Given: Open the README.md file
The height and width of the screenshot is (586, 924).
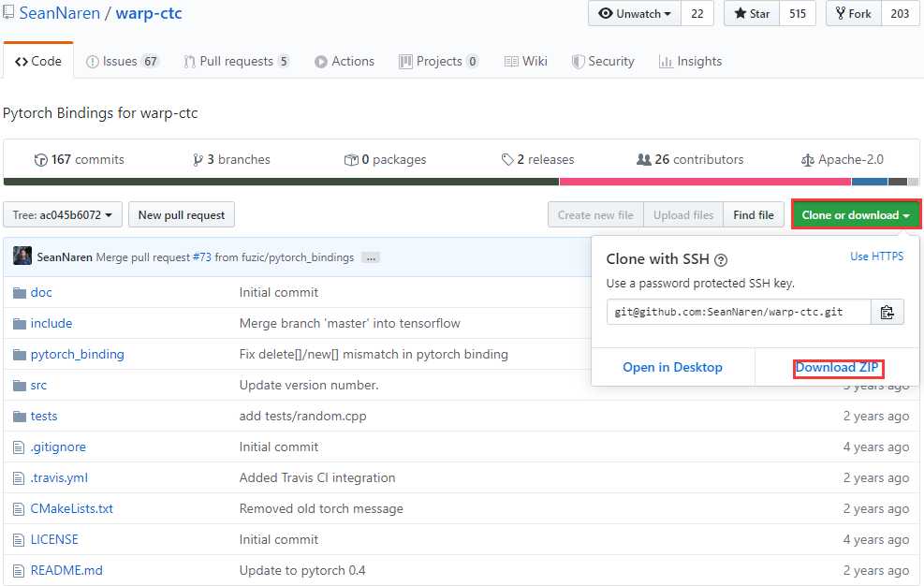Looking at the screenshot, I should 66,570.
